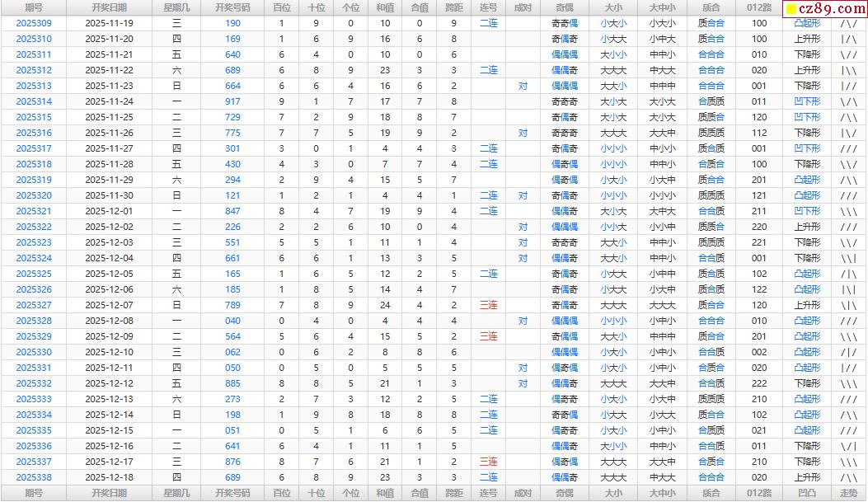Click 对 in row 2025332
Screen dimensions: 868x502
(x=523, y=383)
